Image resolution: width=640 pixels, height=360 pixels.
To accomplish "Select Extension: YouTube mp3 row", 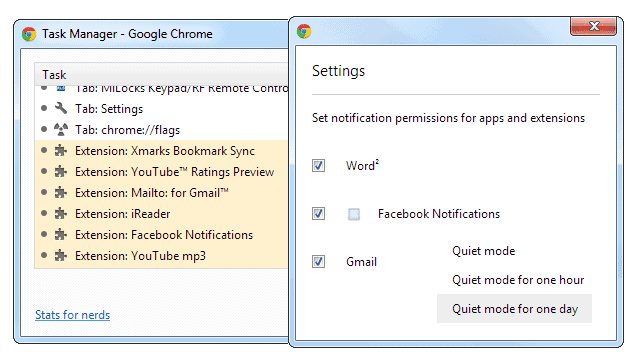I will [x=162, y=256].
